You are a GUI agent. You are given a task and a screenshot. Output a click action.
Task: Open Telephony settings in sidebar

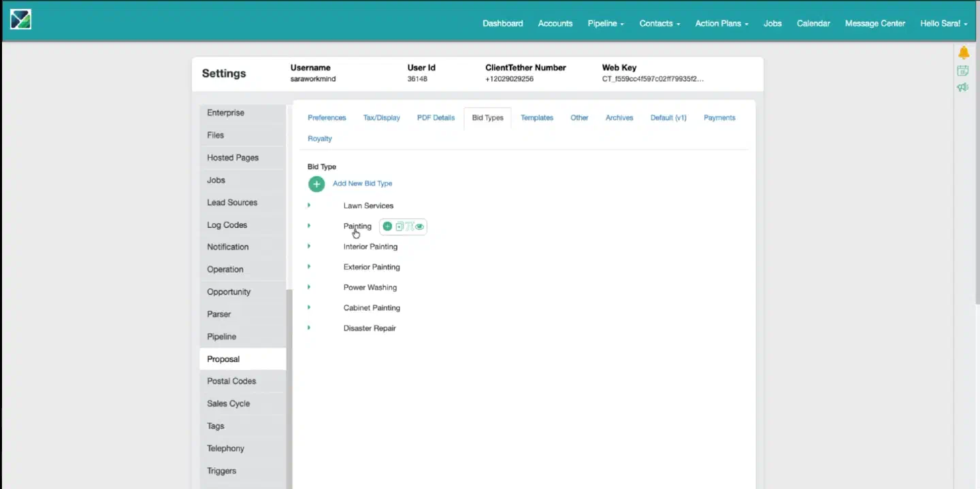pos(243,448)
